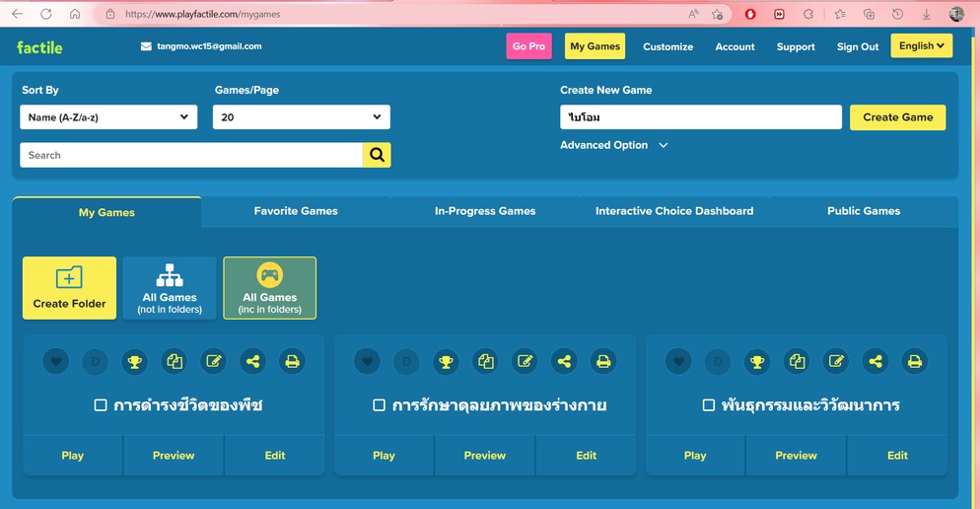Click the magnifying glass search button
980x509 pixels.
click(x=377, y=155)
